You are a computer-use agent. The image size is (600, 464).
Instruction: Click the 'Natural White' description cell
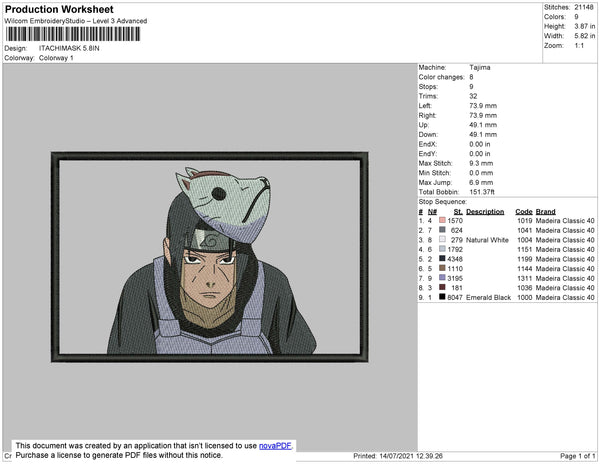488,240
